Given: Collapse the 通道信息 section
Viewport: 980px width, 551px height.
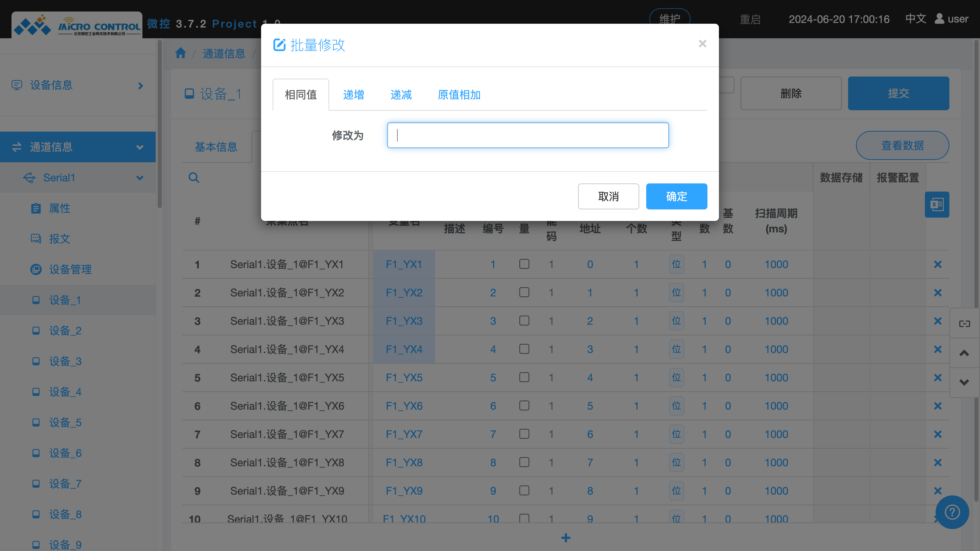Looking at the screenshot, I should click(140, 147).
